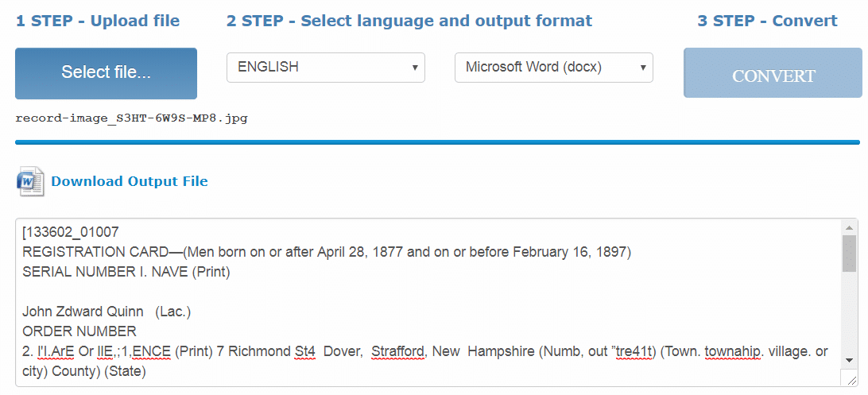Screen dimensions: 868x395
Task: Click the CONVERT button
Action: [x=773, y=73]
